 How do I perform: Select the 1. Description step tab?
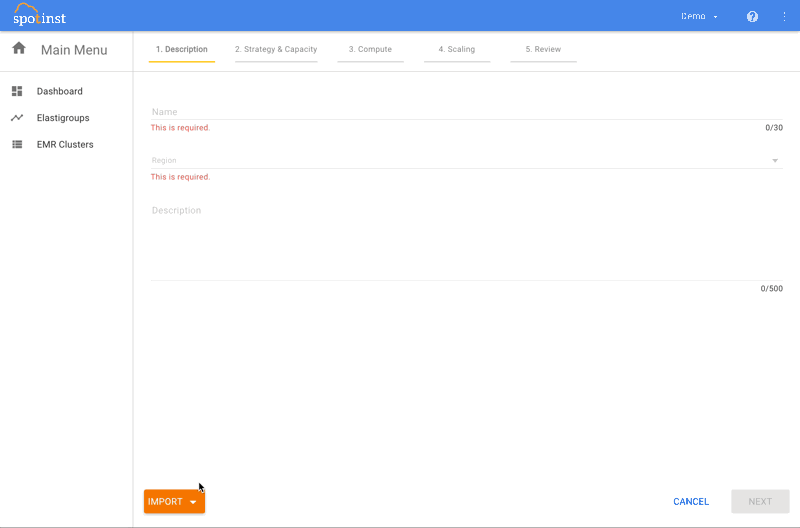(182, 49)
